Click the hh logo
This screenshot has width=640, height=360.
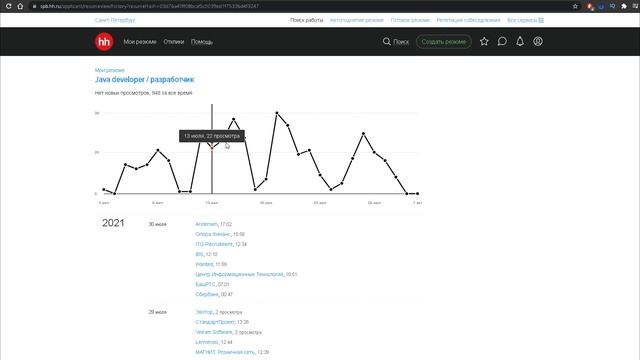tap(104, 42)
